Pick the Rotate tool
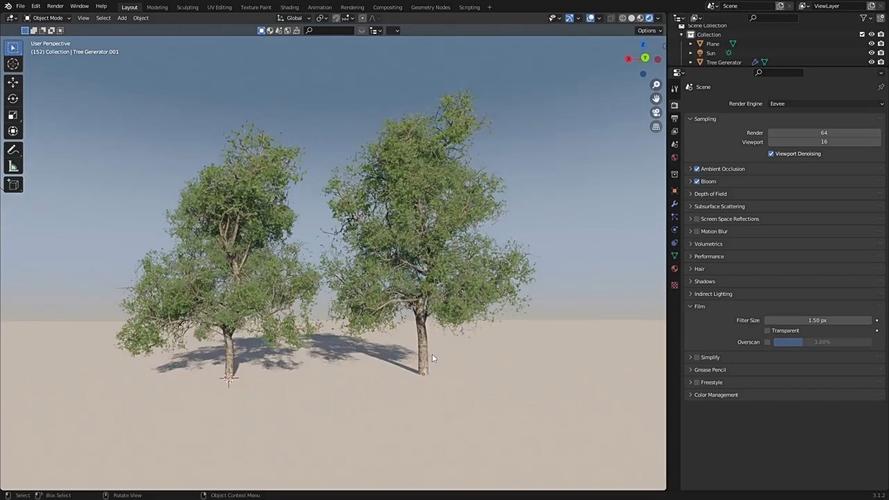The image size is (889, 500). coord(13,99)
